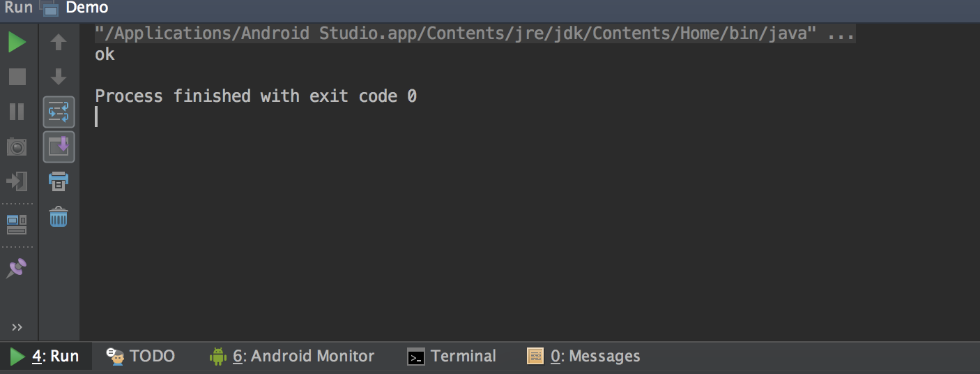Click the Exit icon in left toolbar
The image size is (980, 374).
tap(17, 181)
